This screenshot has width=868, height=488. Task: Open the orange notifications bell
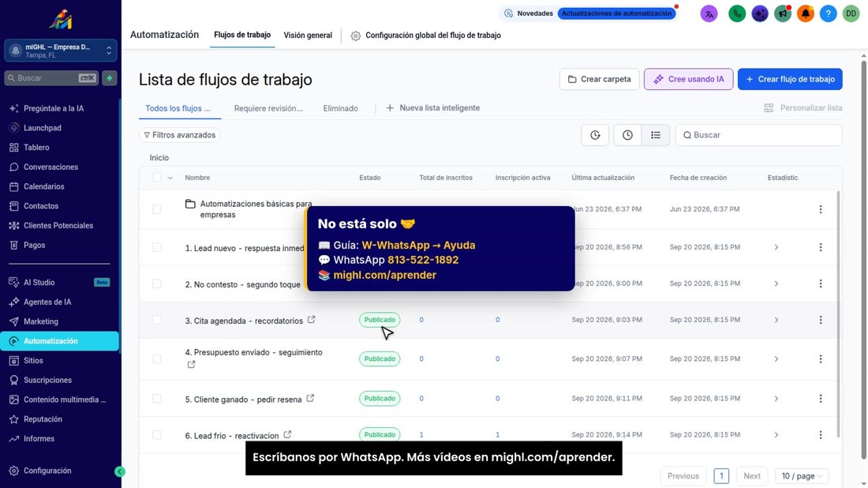tap(806, 14)
